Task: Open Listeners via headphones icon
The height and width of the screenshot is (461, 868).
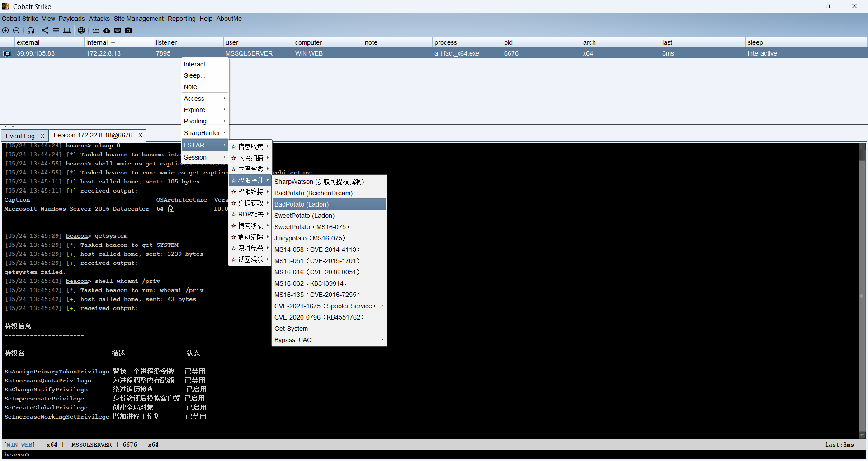Action: click(x=30, y=30)
